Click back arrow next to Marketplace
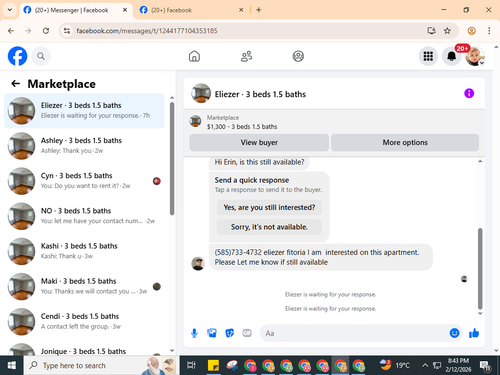500x375 pixels. [x=15, y=84]
